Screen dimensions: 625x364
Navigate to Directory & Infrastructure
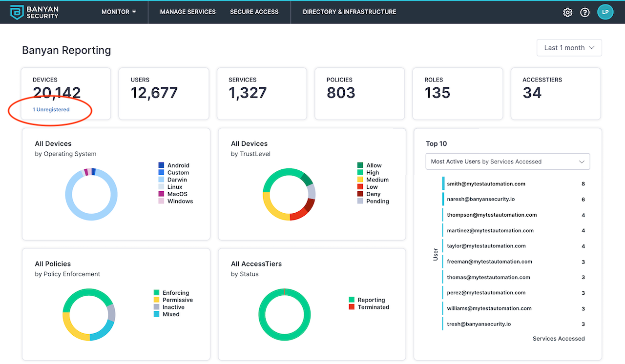(349, 12)
